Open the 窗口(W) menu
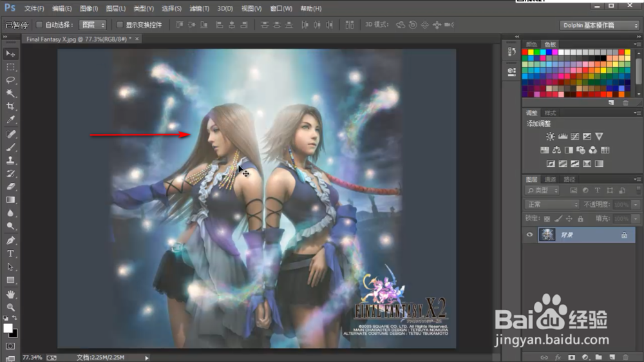The width and height of the screenshot is (644, 362). point(281,8)
